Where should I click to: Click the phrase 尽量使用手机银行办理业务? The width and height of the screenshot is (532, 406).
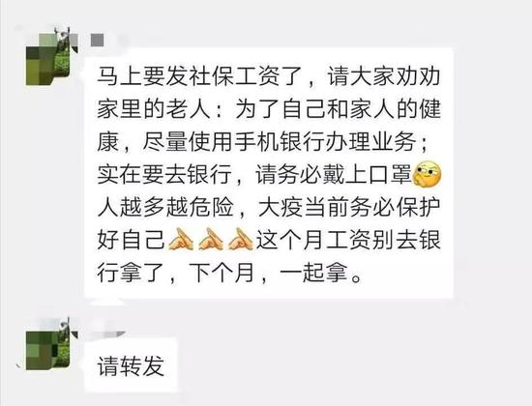280,142
